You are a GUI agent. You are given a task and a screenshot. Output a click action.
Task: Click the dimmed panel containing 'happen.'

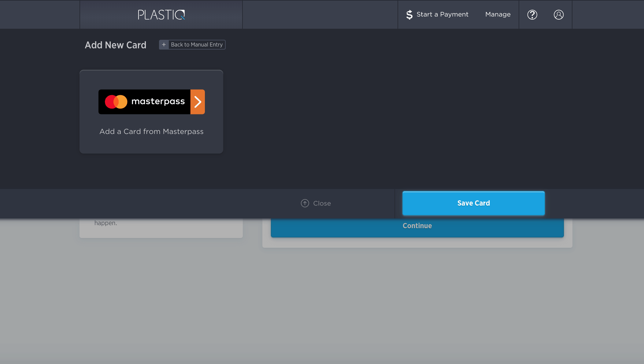click(x=161, y=229)
